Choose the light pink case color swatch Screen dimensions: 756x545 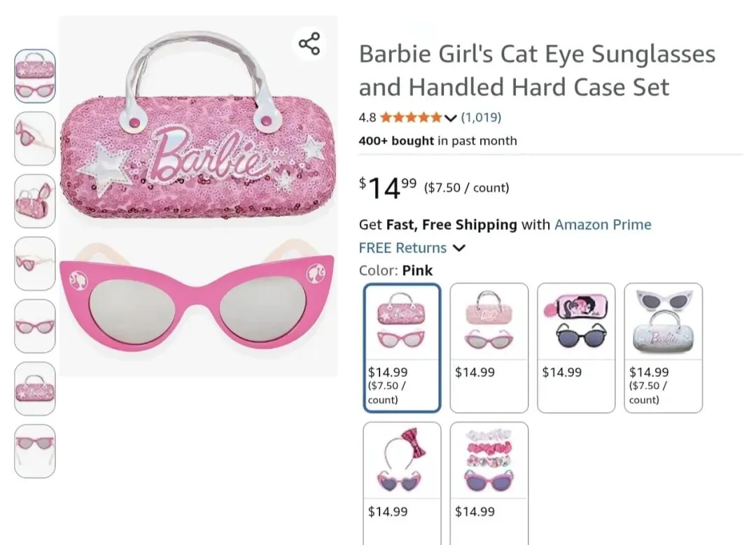pos(489,348)
